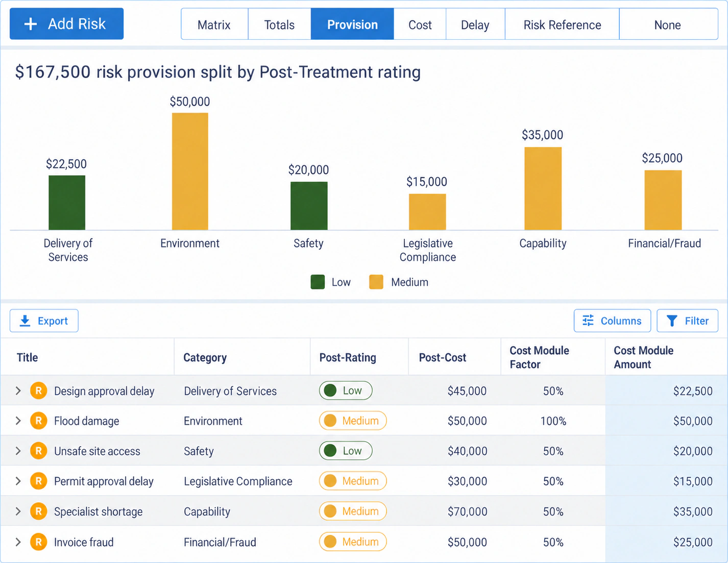Switch to the Delay view tab
728x563 pixels.
(475, 25)
